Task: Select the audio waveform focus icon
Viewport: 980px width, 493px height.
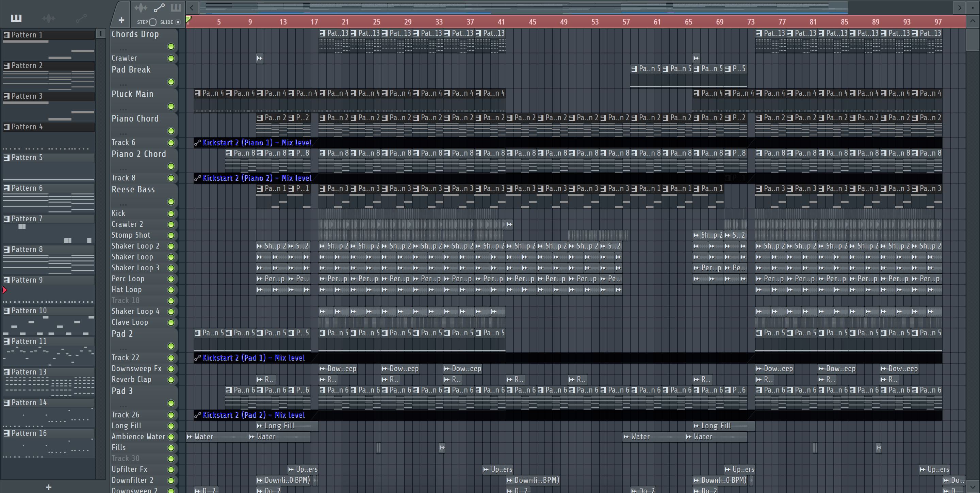Action: pos(141,7)
